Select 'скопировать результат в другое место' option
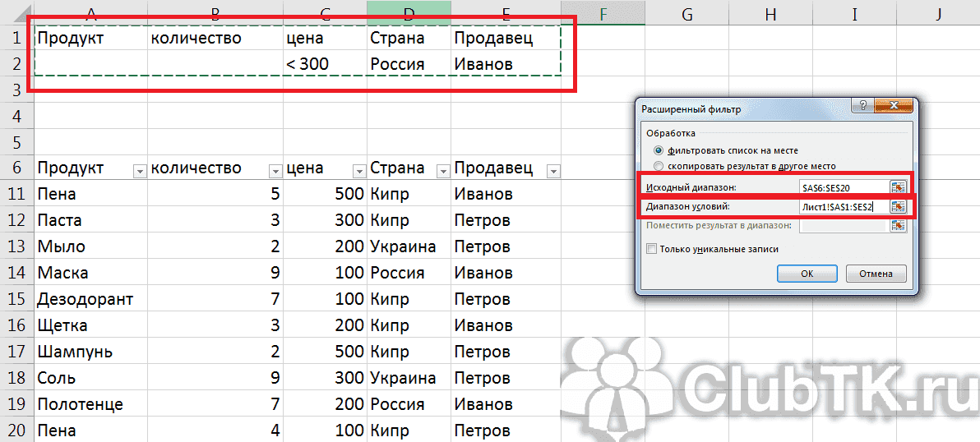The image size is (980, 442). tap(658, 165)
